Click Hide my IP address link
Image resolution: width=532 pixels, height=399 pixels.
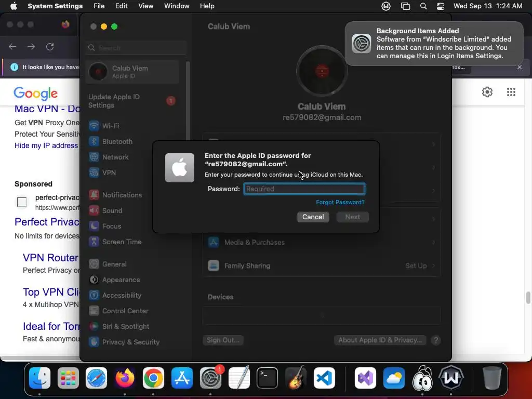46,145
